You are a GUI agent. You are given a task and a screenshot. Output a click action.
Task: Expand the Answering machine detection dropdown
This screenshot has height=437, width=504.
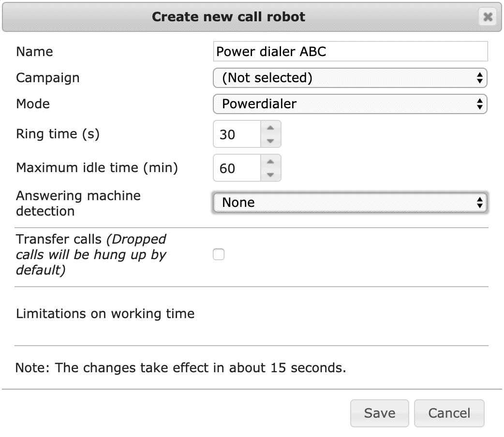click(350, 203)
